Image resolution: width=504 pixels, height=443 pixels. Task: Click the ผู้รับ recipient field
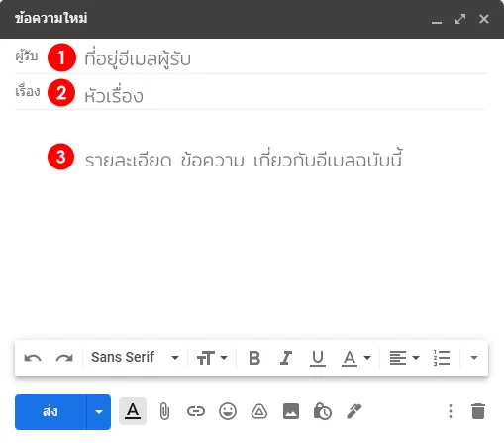tap(252, 56)
